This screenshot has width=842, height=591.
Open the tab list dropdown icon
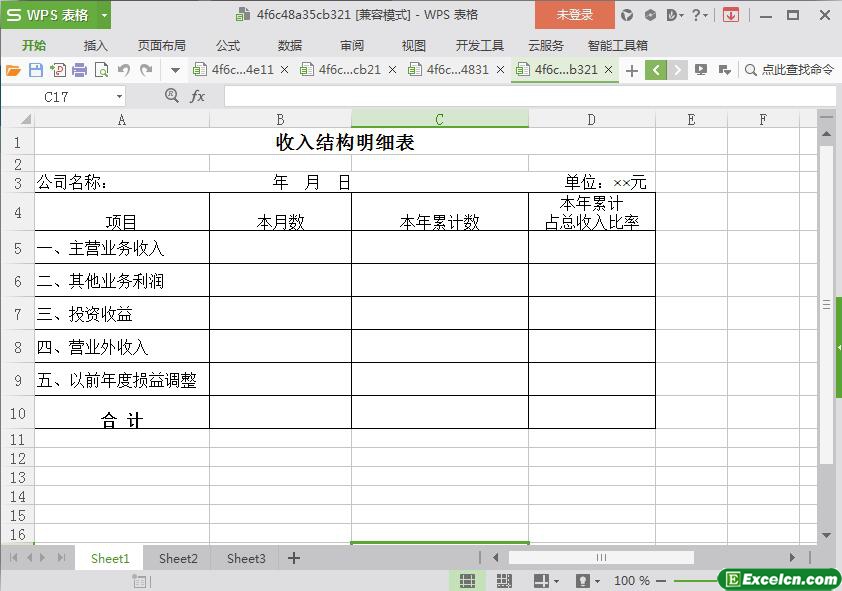point(724,70)
